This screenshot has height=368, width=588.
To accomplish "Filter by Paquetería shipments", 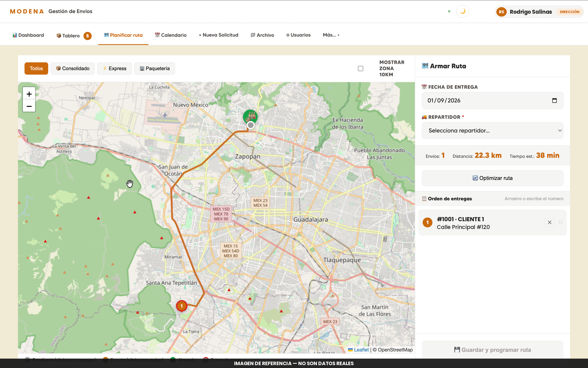I will [x=155, y=68].
